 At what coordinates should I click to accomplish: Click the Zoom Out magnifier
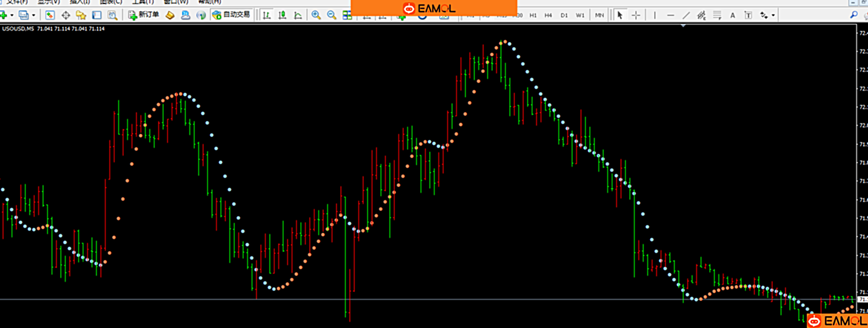pyautogui.click(x=332, y=16)
